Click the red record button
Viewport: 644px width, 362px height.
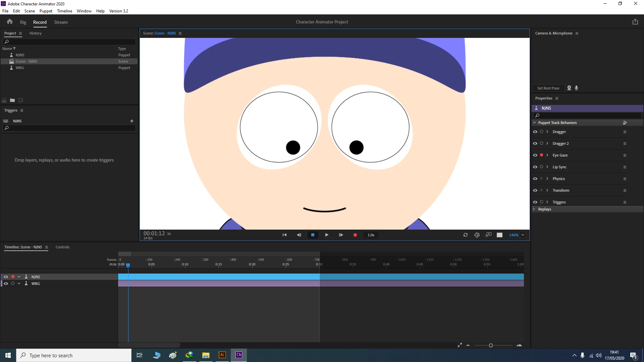pyautogui.click(x=355, y=235)
